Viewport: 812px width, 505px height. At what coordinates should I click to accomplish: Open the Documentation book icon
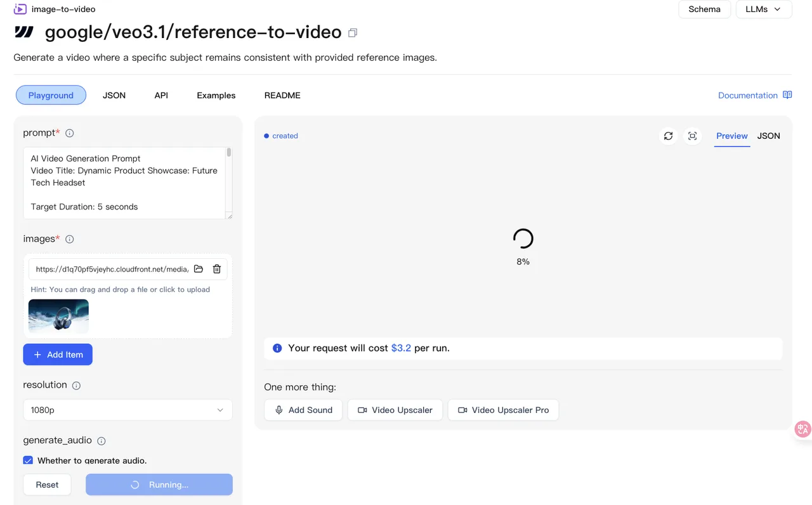point(787,95)
